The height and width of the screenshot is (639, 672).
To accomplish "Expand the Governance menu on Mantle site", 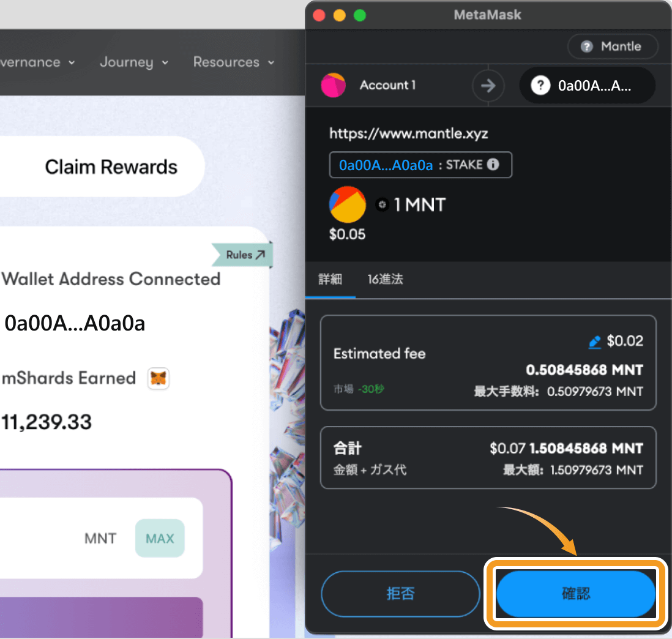I will point(38,62).
